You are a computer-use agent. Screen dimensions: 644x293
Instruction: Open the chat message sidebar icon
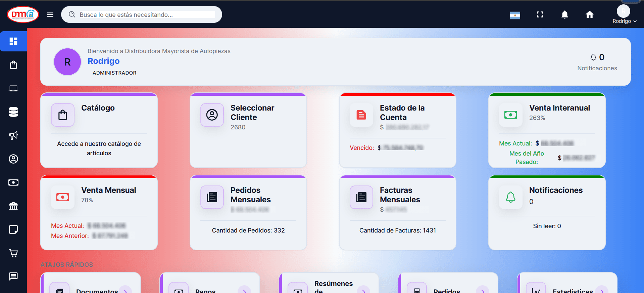coord(13,276)
